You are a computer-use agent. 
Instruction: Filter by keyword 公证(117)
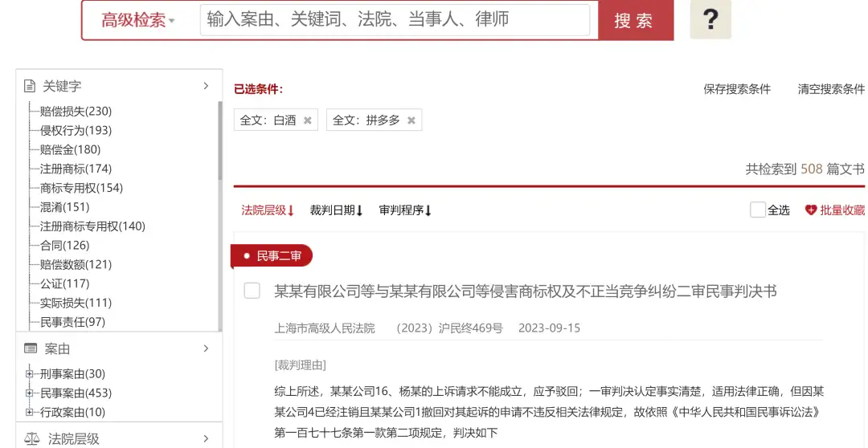[64, 283]
